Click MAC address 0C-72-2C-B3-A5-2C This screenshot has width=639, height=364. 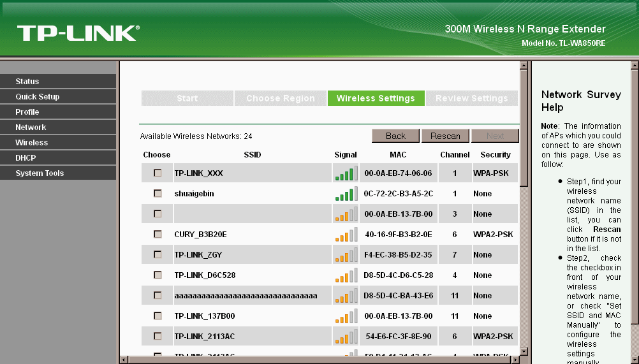click(x=398, y=193)
